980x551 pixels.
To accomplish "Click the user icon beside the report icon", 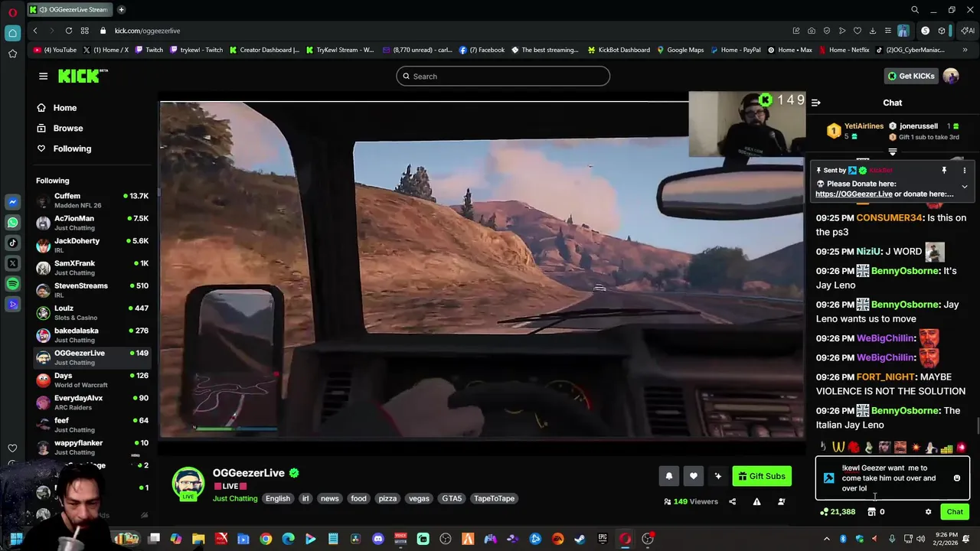I will click(x=781, y=502).
